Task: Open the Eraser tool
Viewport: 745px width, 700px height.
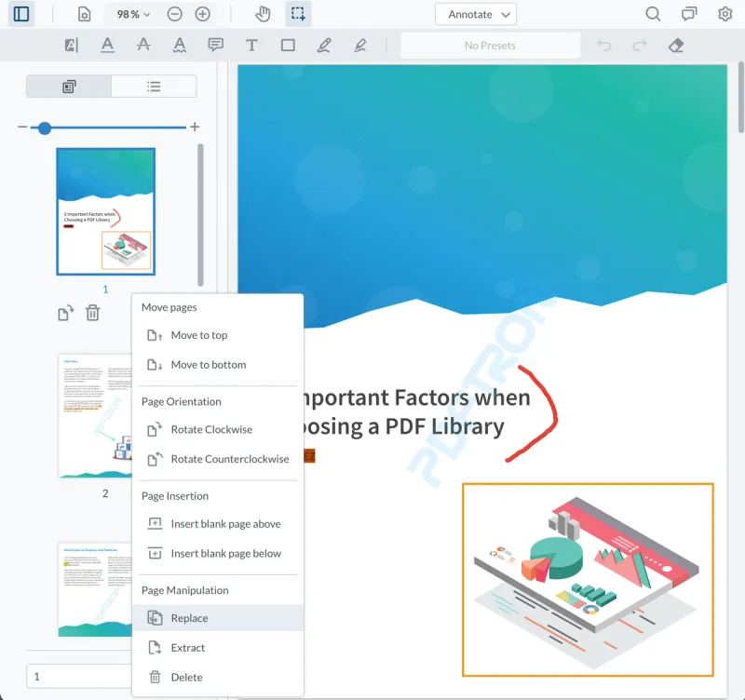Action: pos(676,45)
